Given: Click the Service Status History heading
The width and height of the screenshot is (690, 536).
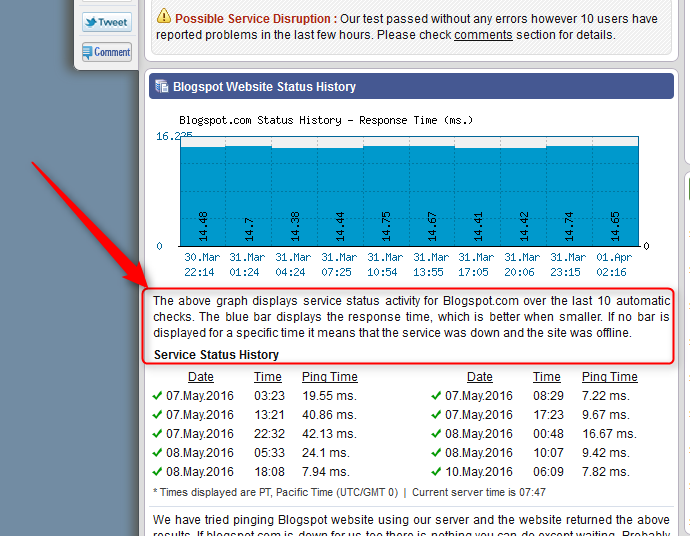Looking at the screenshot, I should (x=216, y=354).
